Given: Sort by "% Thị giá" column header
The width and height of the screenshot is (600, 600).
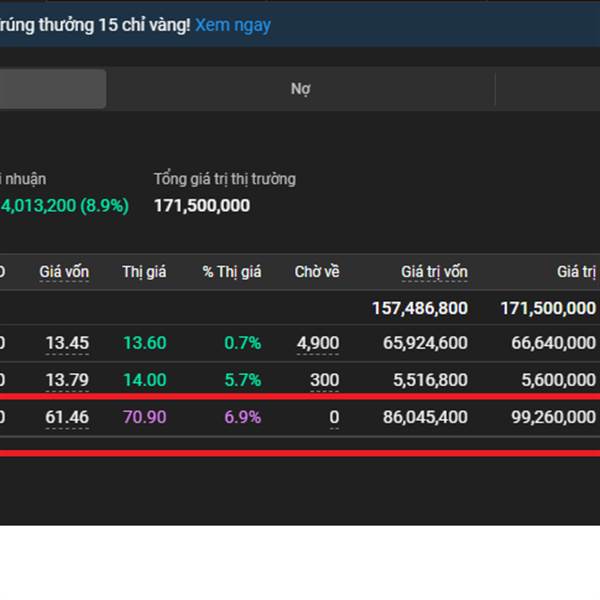Looking at the screenshot, I should coord(231,272).
